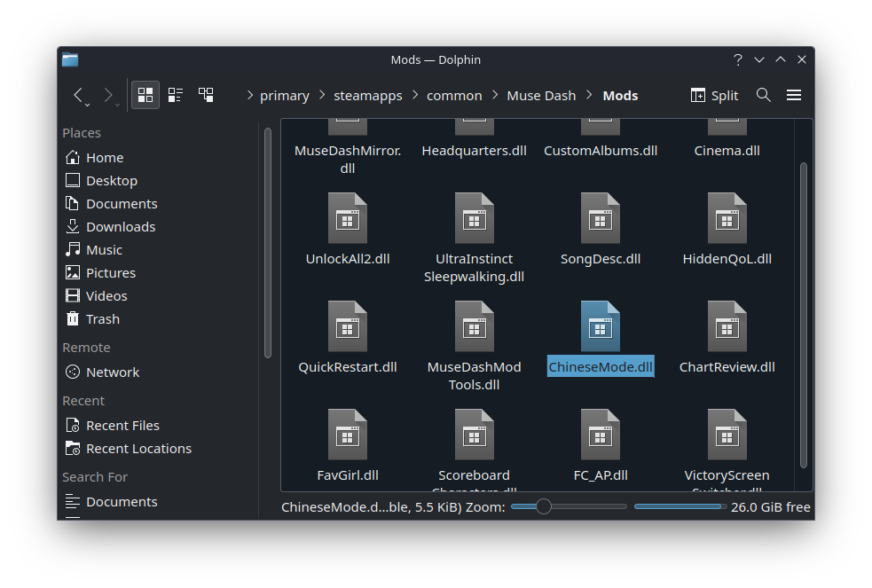Select UnlockAll2.dll file icon
The image size is (872, 588).
pyautogui.click(x=348, y=218)
